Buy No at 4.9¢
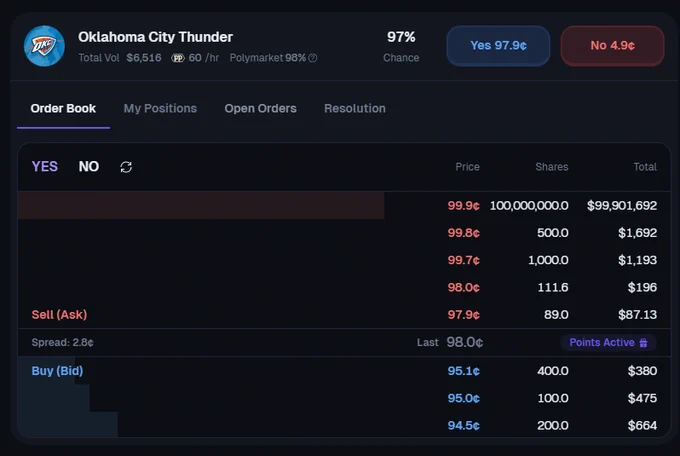 (x=612, y=46)
